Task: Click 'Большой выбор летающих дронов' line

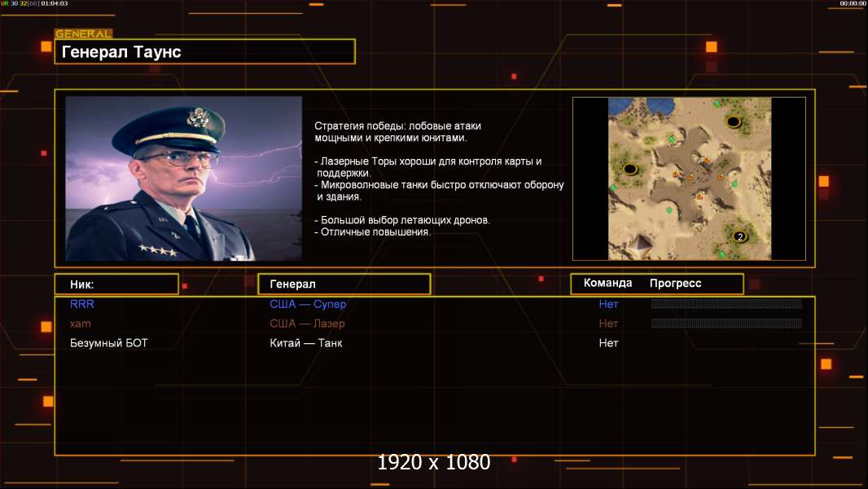Action: (x=402, y=220)
